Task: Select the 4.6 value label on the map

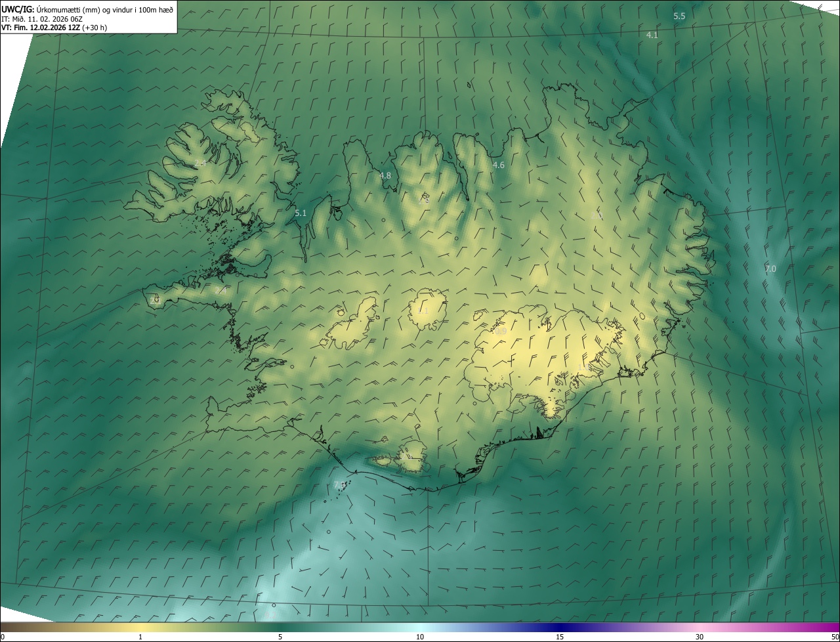Action: click(499, 165)
